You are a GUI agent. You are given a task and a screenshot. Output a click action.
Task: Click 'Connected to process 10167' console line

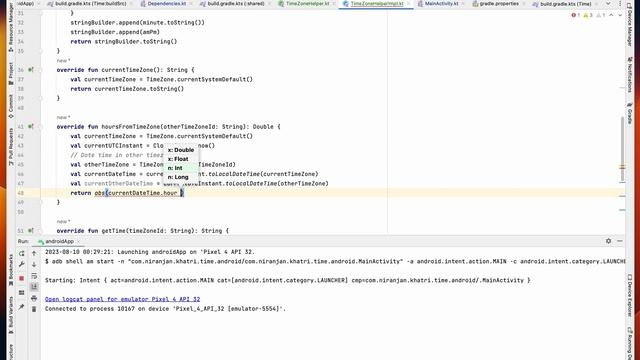(x=165, y=309)
